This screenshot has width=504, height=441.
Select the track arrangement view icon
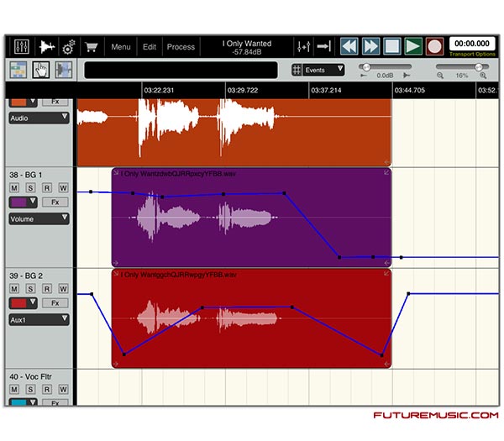[18, 70]
